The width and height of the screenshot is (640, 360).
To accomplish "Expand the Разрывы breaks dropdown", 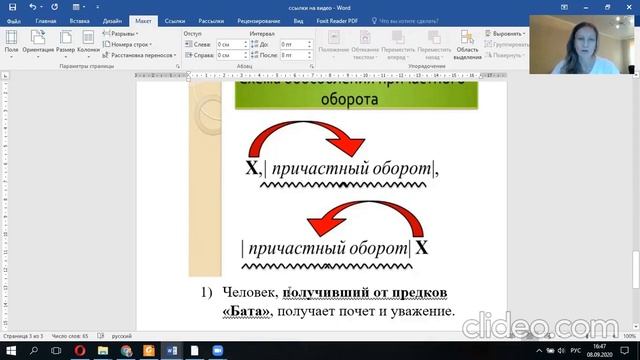I will (x=120, y=33).
